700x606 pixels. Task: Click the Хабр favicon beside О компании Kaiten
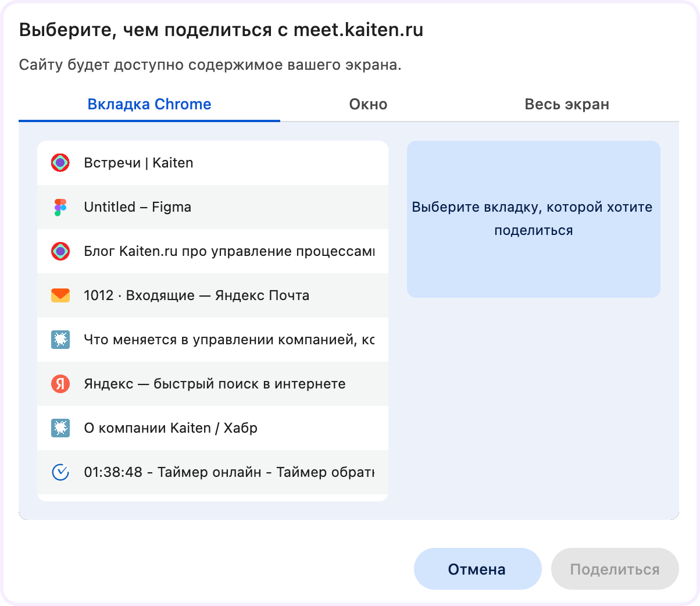point(60,428)
